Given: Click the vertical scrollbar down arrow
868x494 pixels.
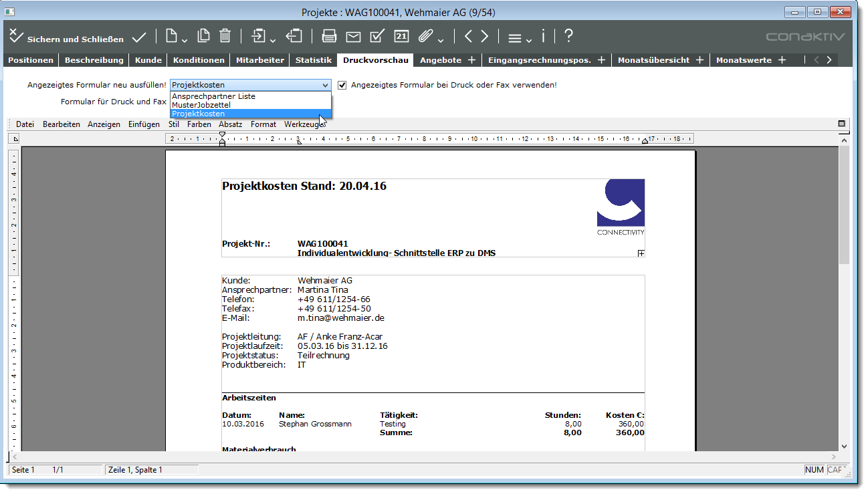Looking at the screenshot, I should 844,446.
